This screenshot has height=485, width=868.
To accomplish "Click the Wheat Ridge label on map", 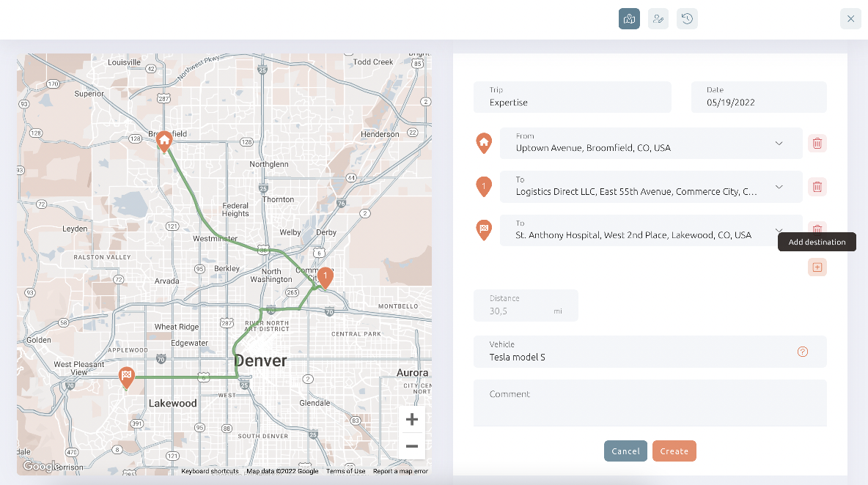I will pyautogui.click(x=177, y=327).
